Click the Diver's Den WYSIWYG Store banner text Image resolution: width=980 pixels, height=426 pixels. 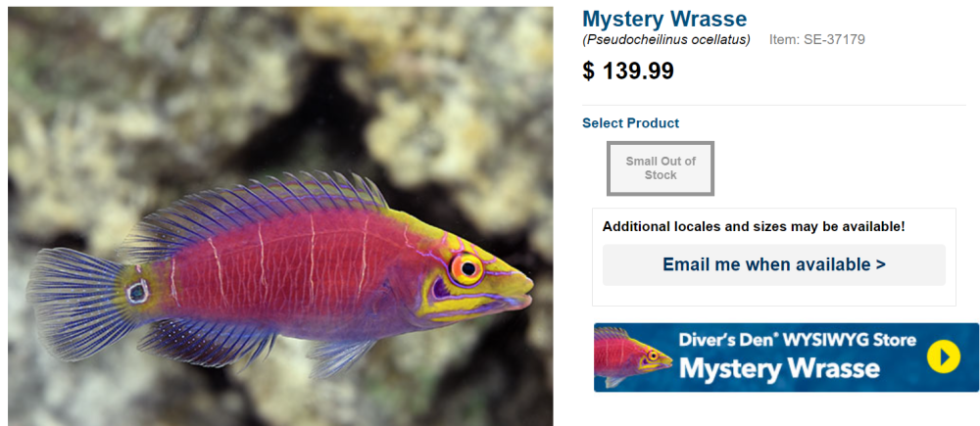pos(798,341)
